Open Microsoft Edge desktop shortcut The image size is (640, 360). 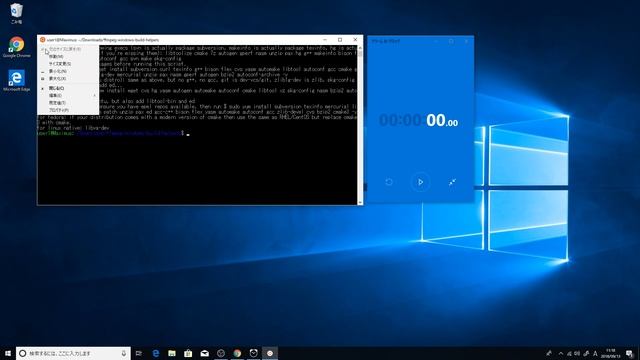16,80
